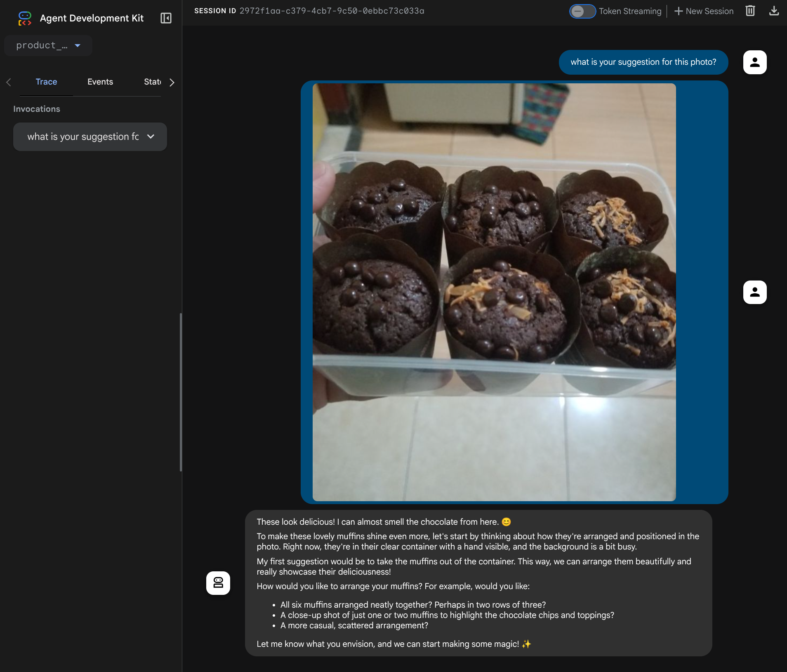Click the Session ID text in the header
The image size is (787, 672).
(x=332, y=11)
